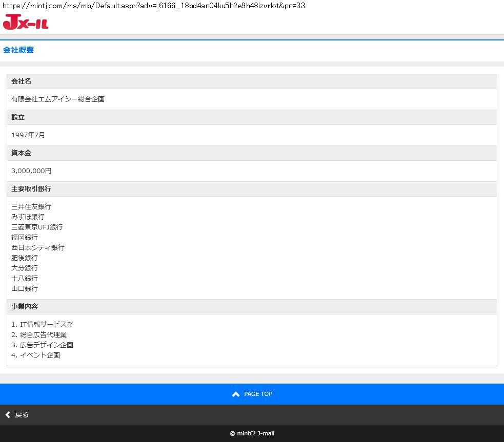This screenshot has width=504, height=442.
Task: Select 西日本シティ銀行 in the bank list
Action: (x=38, y=248)
